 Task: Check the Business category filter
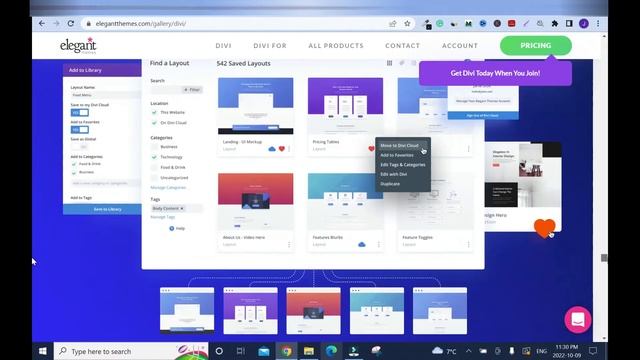(x=154, y=147)
